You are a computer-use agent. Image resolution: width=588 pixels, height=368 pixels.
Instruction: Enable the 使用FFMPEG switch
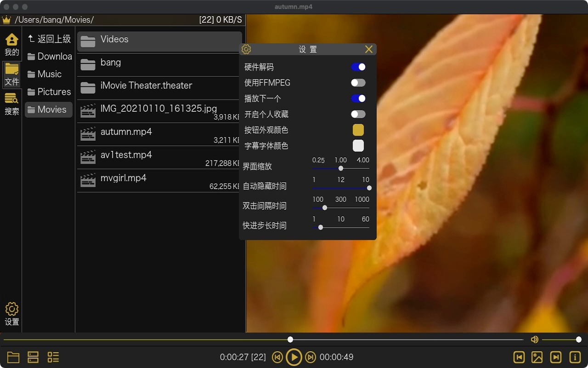358,83
